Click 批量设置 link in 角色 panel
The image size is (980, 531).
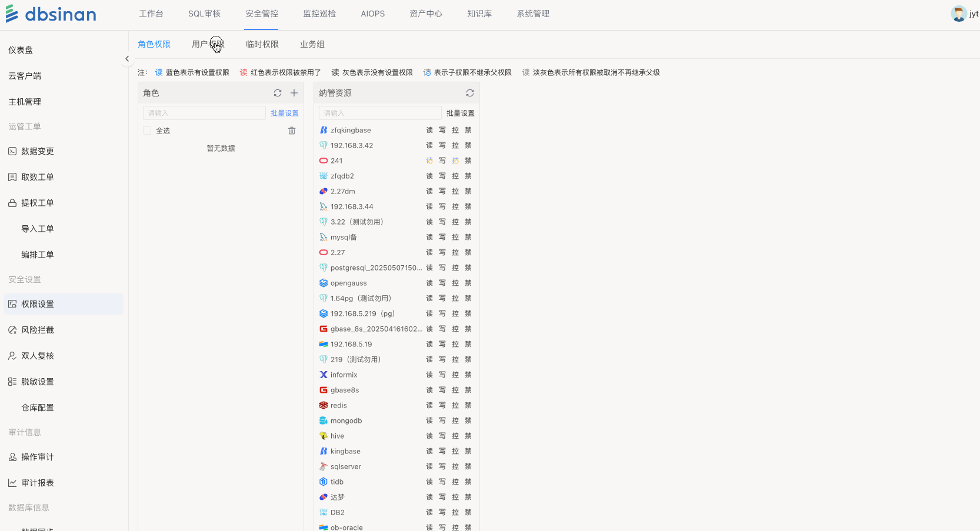coord(284,113)
